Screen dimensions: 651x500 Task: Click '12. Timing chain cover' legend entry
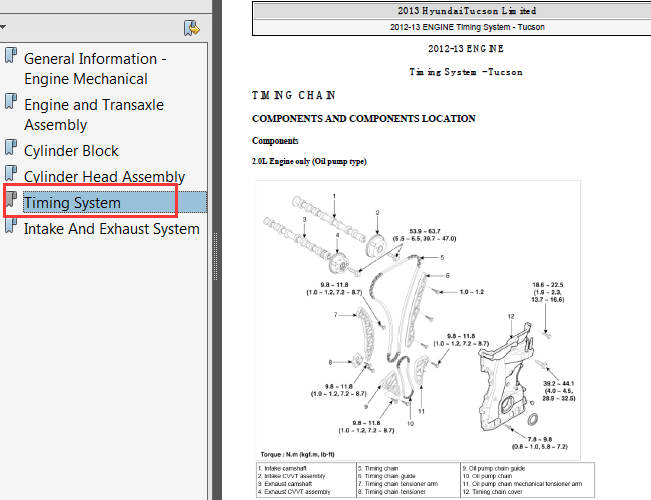click(493, 492)
